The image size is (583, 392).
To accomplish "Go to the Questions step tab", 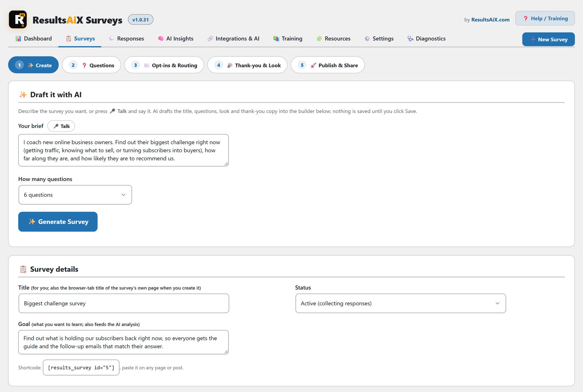I will 91,65.
